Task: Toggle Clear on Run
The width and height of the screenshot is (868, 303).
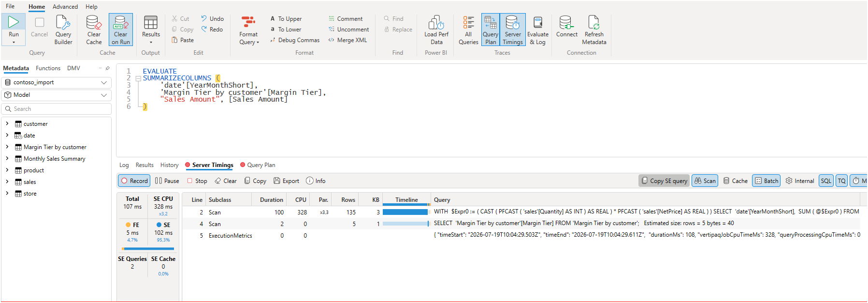Action: (x=121, y=30)
